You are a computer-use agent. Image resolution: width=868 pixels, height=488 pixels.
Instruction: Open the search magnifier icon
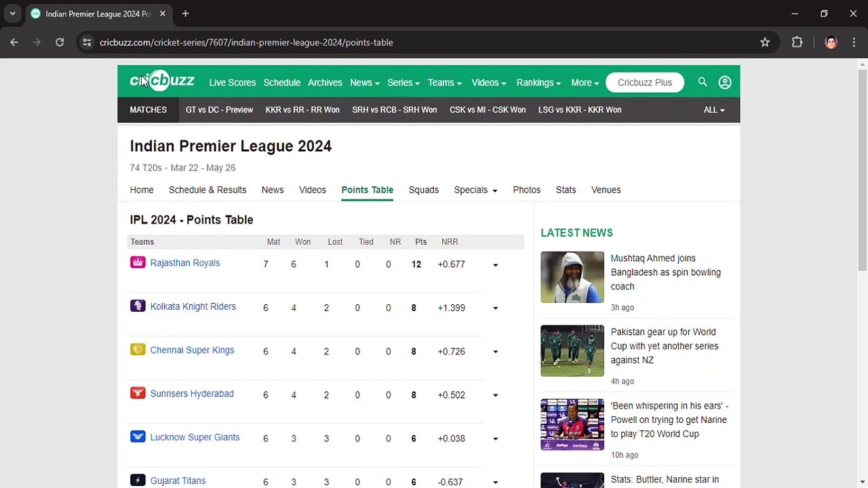click(x=703, y=82)
